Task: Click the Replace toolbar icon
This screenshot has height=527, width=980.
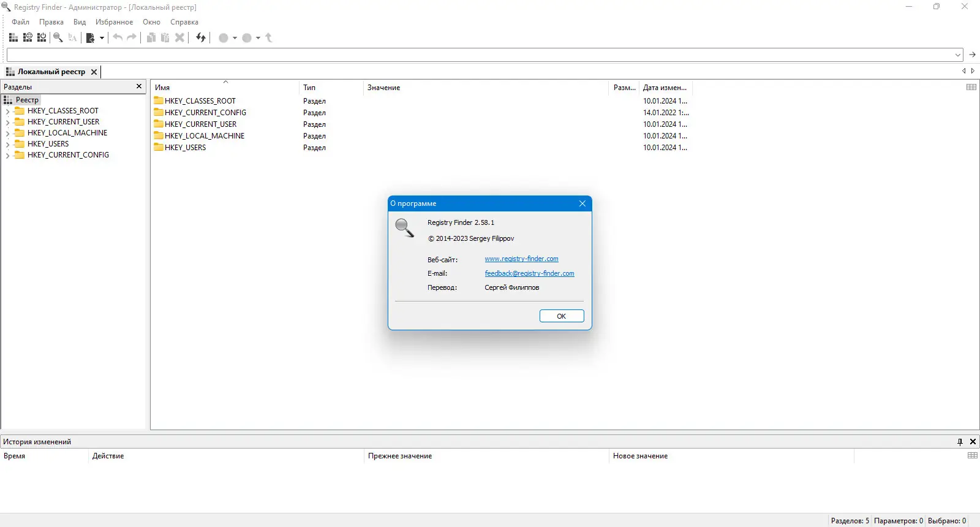Action: coord(72,37)
